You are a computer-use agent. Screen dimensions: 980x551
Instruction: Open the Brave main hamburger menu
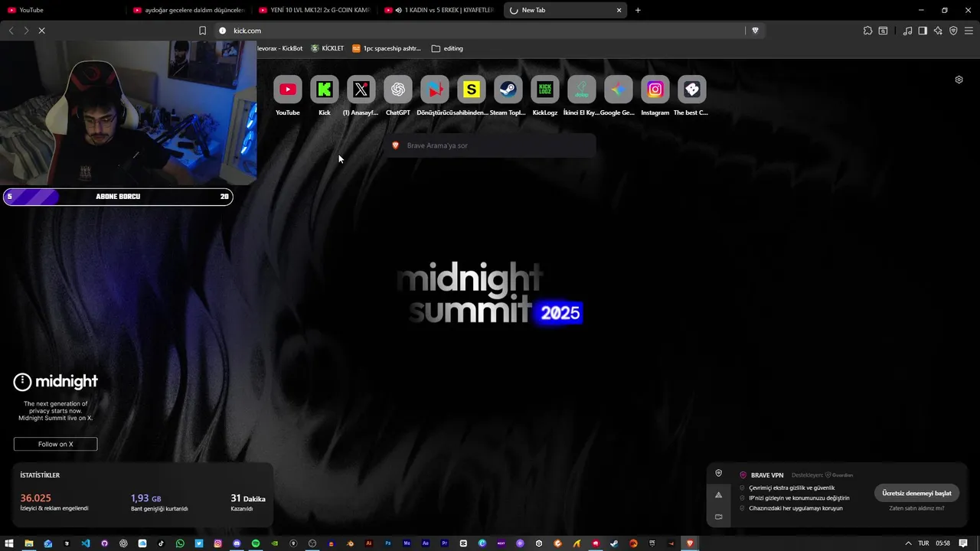(x=969, y=31)
